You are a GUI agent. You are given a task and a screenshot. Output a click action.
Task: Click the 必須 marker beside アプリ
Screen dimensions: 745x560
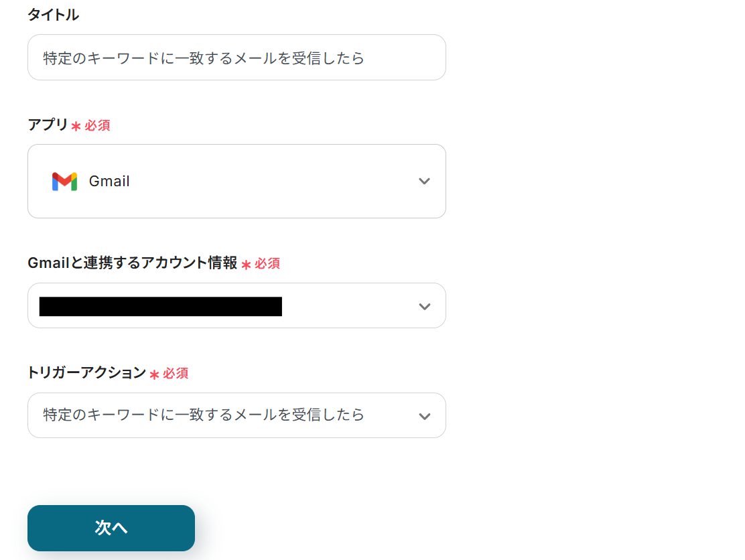98,126
